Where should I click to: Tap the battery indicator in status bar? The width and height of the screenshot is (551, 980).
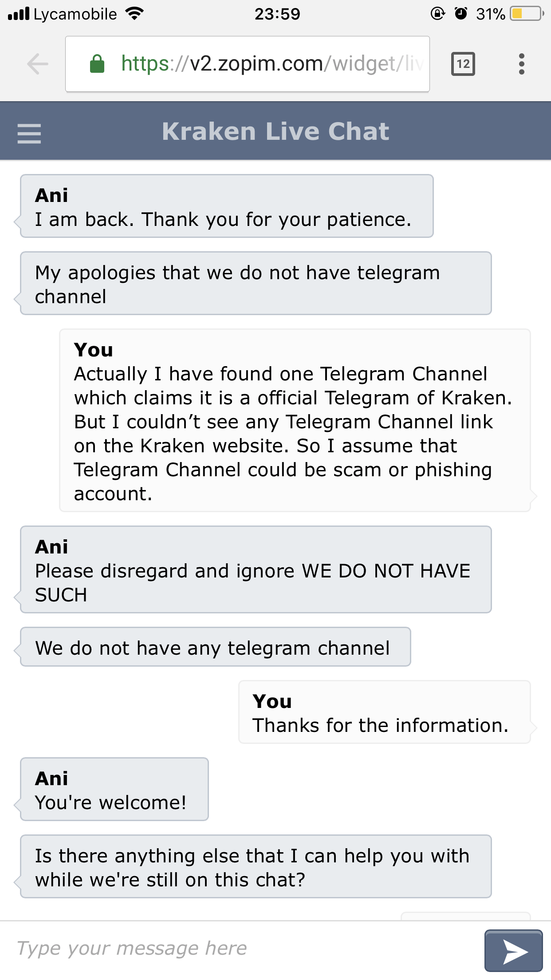coord(527,14)
